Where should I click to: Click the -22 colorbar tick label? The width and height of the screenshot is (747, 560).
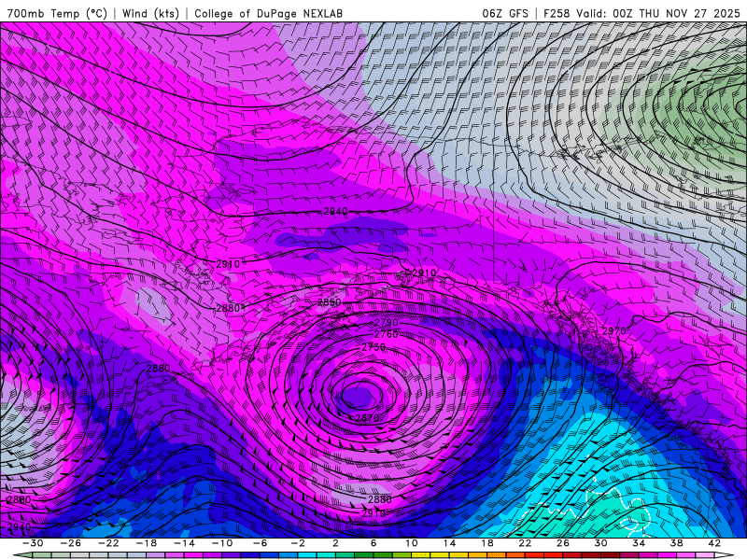108,543
